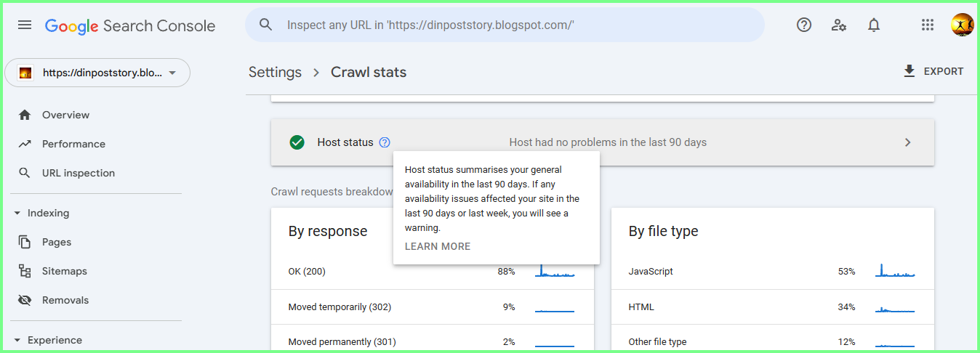Click the Removals crossed-eye icon
Screen dimensions: 980x353
click(25, 300)
